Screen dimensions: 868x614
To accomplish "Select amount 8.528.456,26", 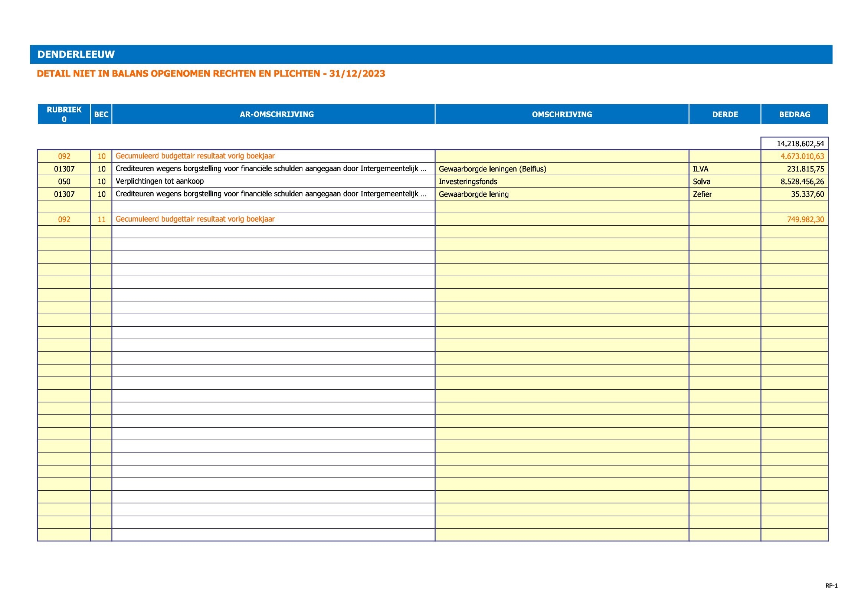I will point(795,182).
